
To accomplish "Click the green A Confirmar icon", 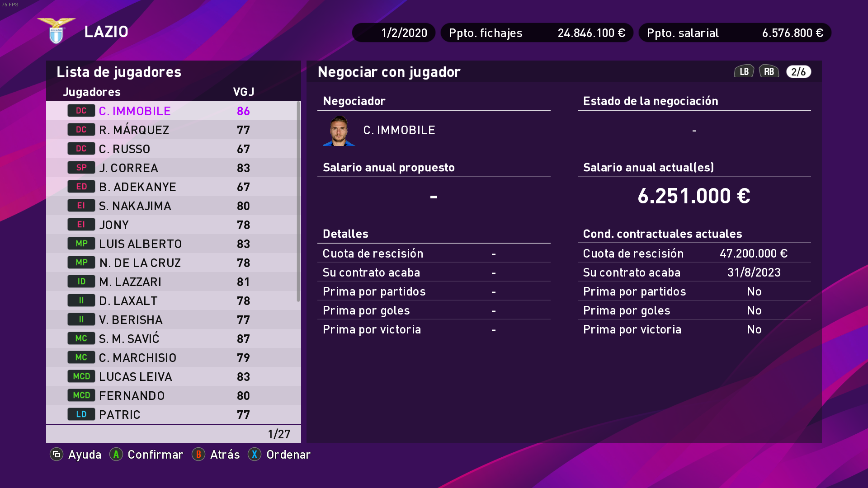I will 116,454.
